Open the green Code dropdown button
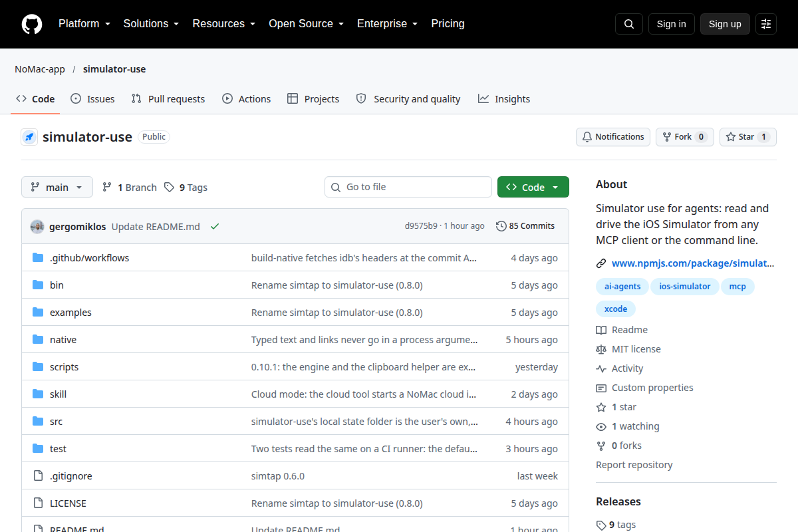798x532 pixels. point(533,187)
